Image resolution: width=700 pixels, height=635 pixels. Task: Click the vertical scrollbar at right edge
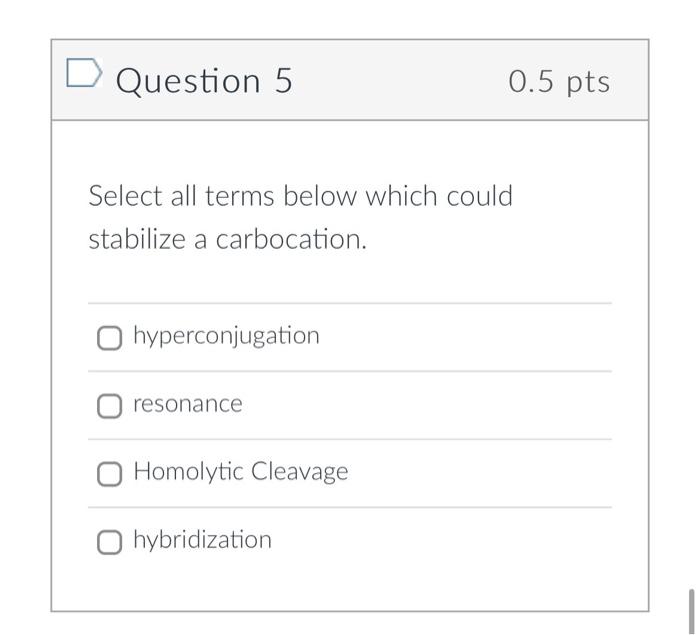point(691,610)
